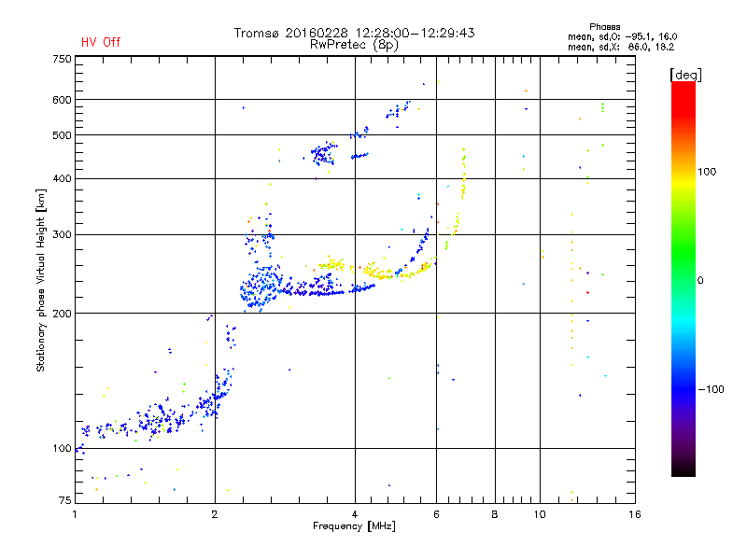Click the subtitle 'RwPretec (8p)'
Image resolution: width=747 pixels, height=560 pixels.
coord(354,45)
